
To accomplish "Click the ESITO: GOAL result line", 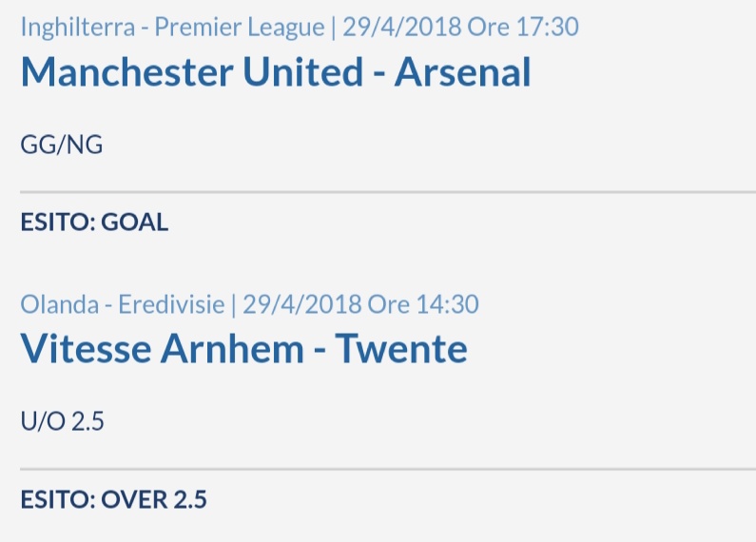I will click(x=94, y=223).
